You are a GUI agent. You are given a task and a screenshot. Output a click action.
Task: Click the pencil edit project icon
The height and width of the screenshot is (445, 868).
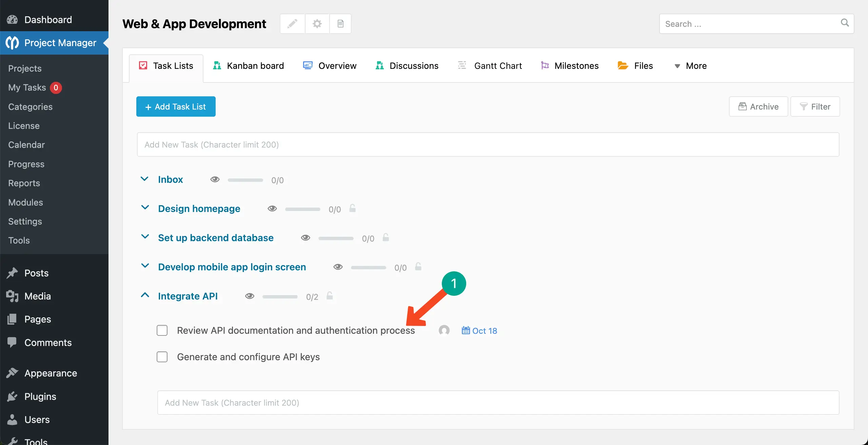point(292,24)
